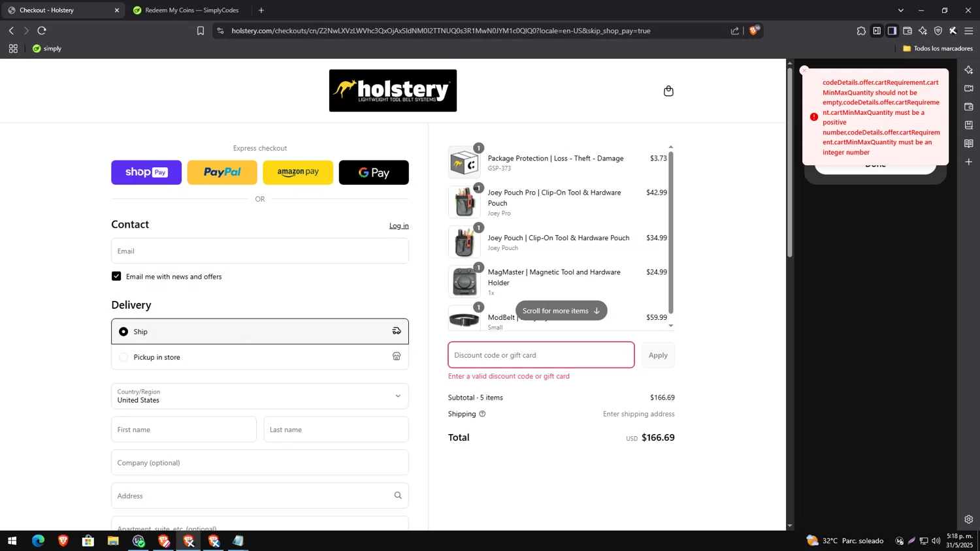Open bookmarks icon in the sidebar
Image resolution: width=980 pixels, height=551 pixels.
click(x=969, y=125)
